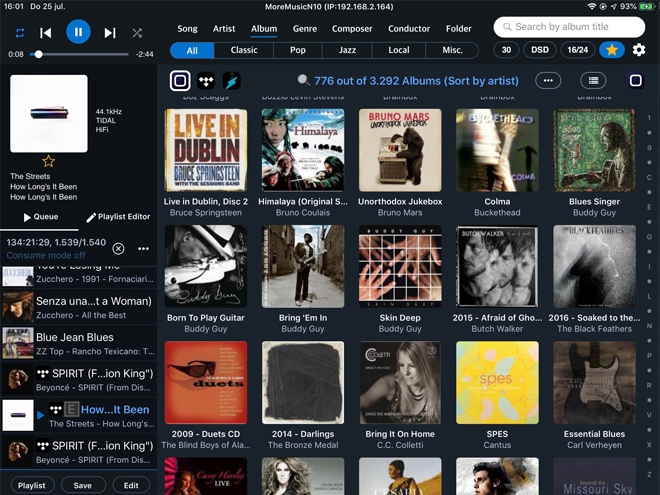The width and height of the screenshot is (660, 495).
Task: Open the album grid more-options button
Action: [548, 80]
